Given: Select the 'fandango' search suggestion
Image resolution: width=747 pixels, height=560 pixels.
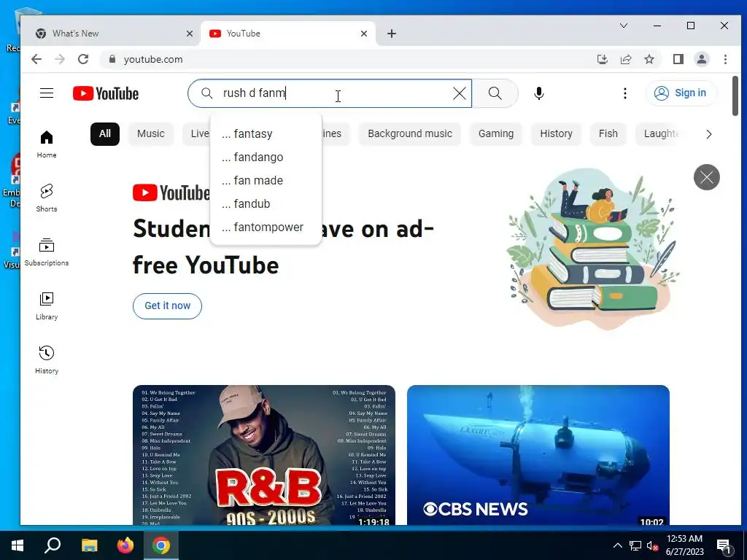Looking at the screenshot, I should (x=266, y=157).
